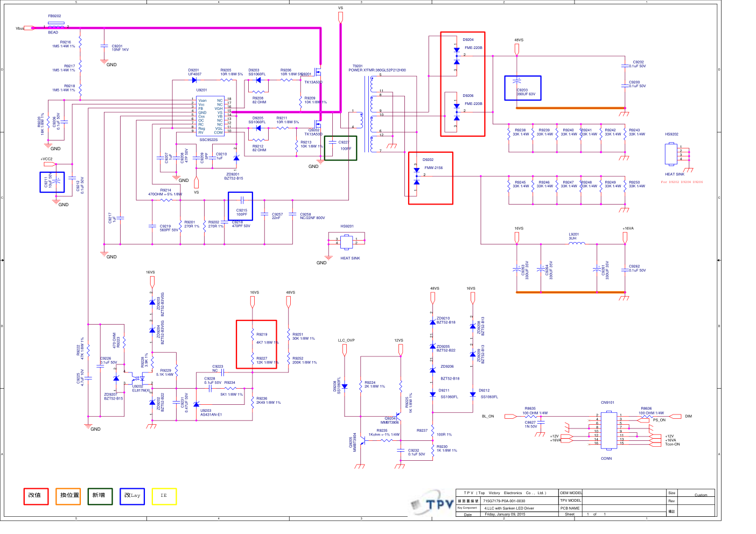Click the FB9202 bead symbol

click(56, 25)
